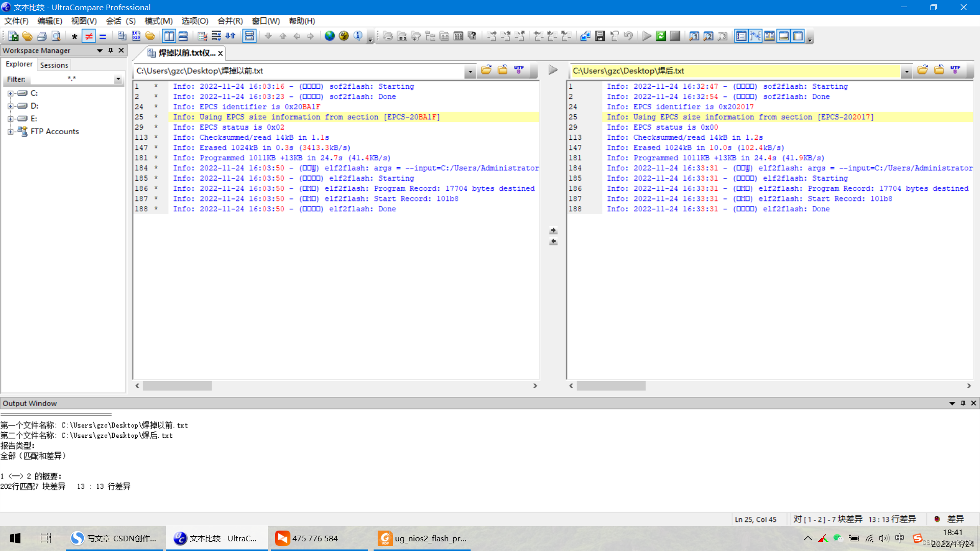Click the green refresh compare icon
Image resolution: width=980 pixels, height=551 pixels.
(x=660, y=36)
